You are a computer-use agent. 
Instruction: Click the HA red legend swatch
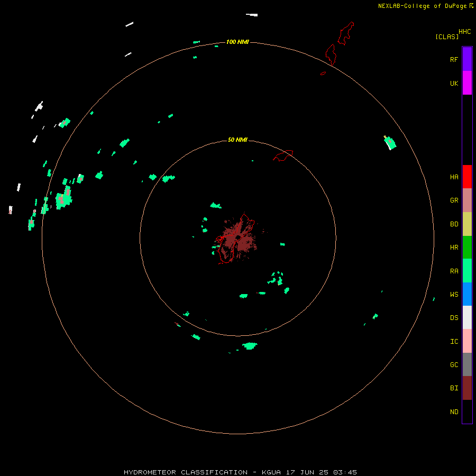(x=467, y=177)
